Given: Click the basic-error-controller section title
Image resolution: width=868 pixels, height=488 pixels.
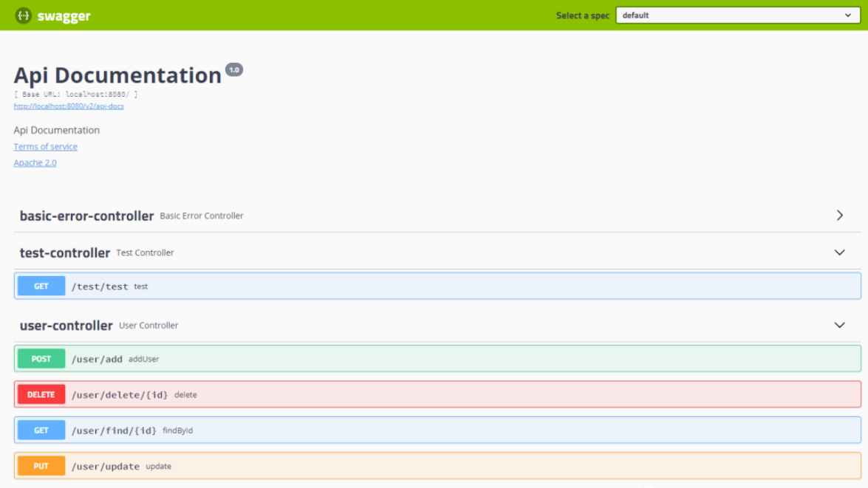Looking at the screenshot, I should pyautogui.click(x=86, y=216).
